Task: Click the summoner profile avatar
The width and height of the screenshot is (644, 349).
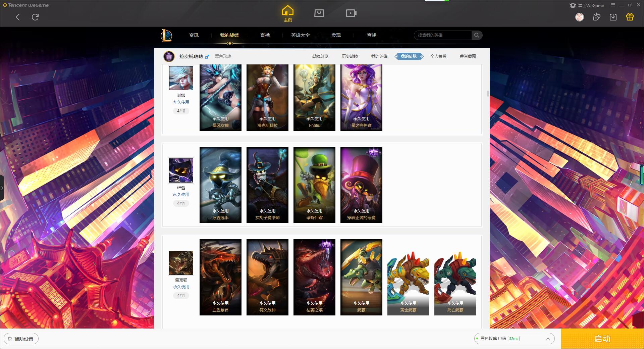Action: pos(169,56)
